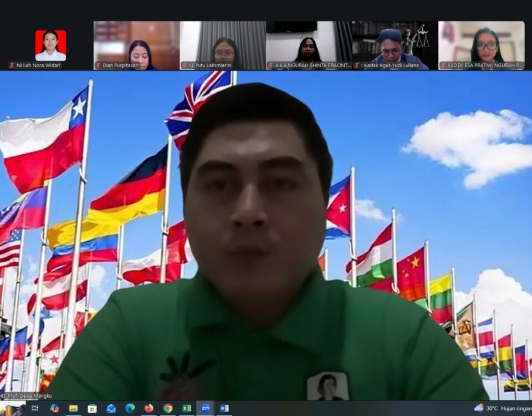Click I Kadek Agus Yudi Luliana's thumbnail
This screenshot has height=416, width=532.
(395, 45)
